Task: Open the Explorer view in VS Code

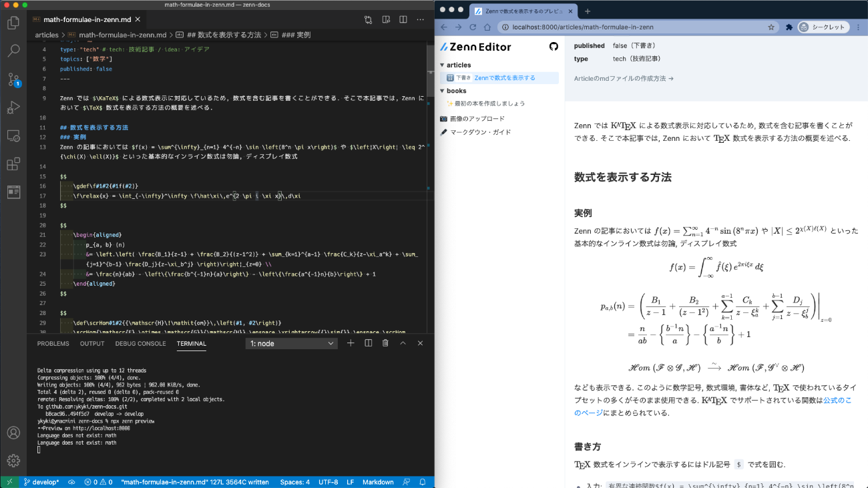Action: click(x=13, y=23)
